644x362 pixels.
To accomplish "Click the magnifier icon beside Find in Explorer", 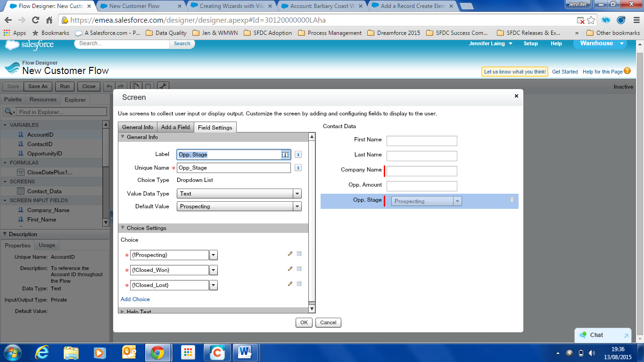I will [9, 112].
